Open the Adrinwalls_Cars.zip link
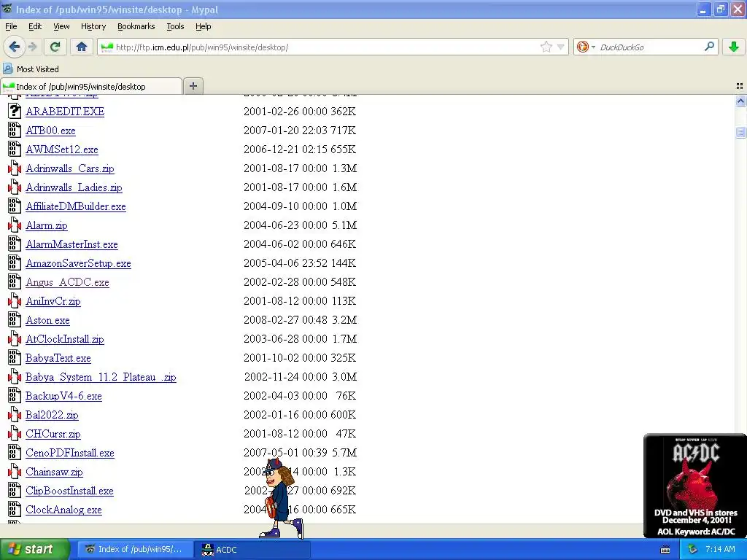 coord(70,168)
